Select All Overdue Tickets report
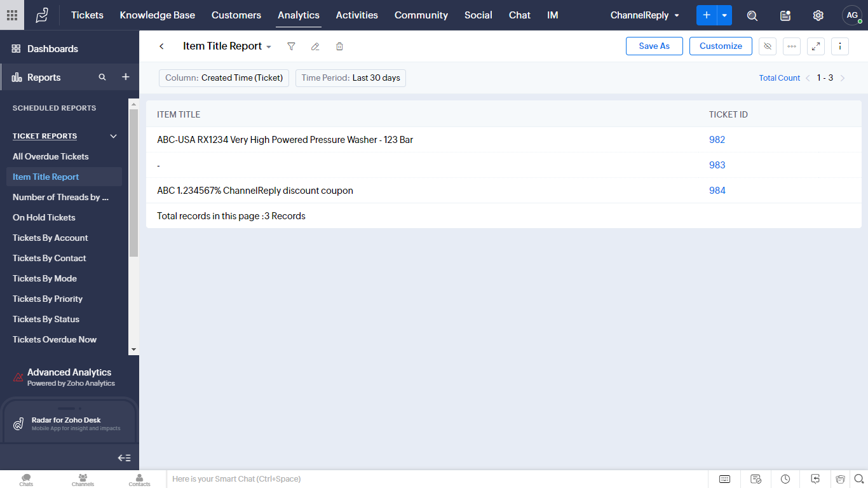This screenshot has height=488, width=868. click(x=51, y=156)
